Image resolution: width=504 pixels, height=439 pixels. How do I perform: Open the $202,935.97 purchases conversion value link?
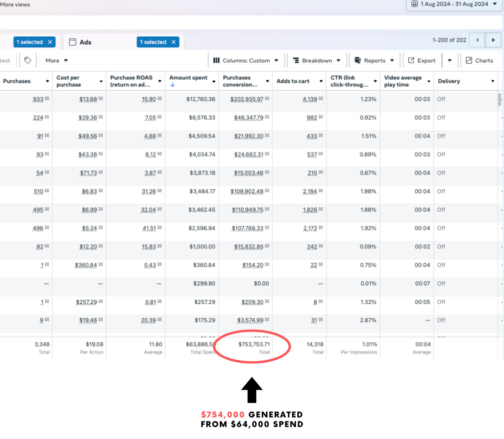point(246,99)
